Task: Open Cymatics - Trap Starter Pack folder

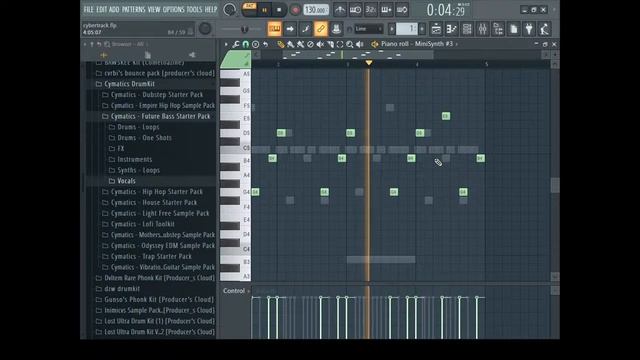Action: tap(147, 256)
